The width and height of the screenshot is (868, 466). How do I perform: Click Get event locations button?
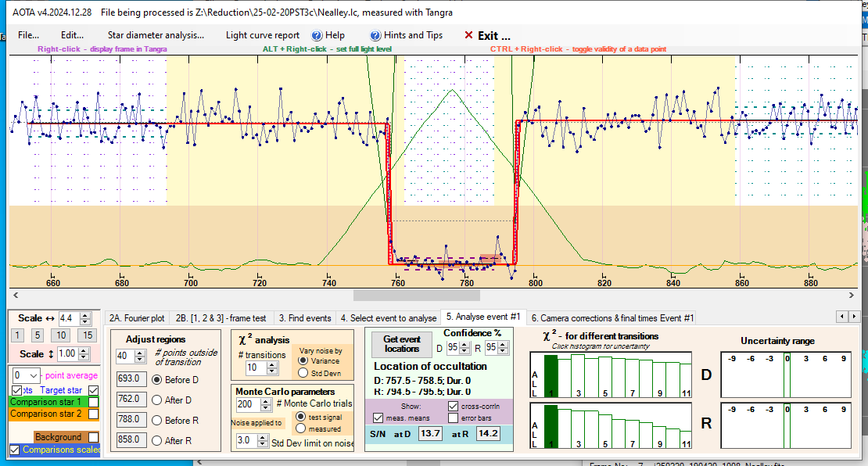tap(402, 344)
